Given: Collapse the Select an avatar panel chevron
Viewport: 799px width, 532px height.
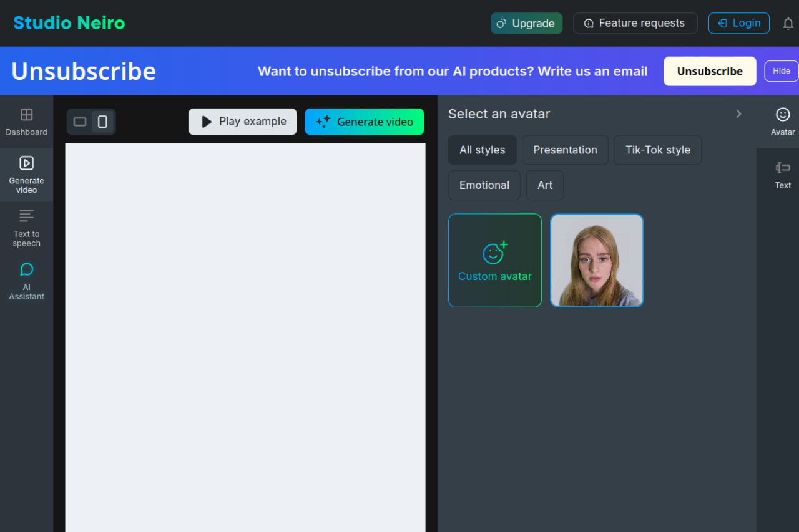Looking at the screenshot, I should click(x=738, y=114).
